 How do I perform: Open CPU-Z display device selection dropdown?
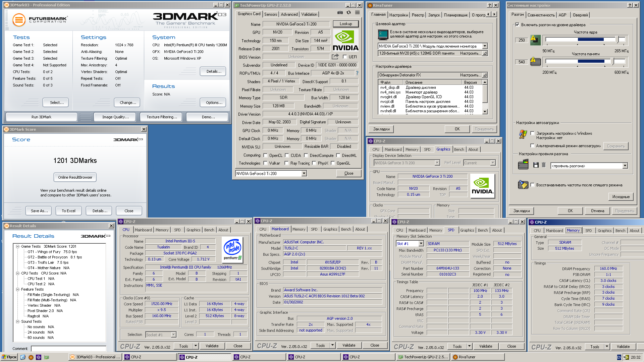point(437,163)
